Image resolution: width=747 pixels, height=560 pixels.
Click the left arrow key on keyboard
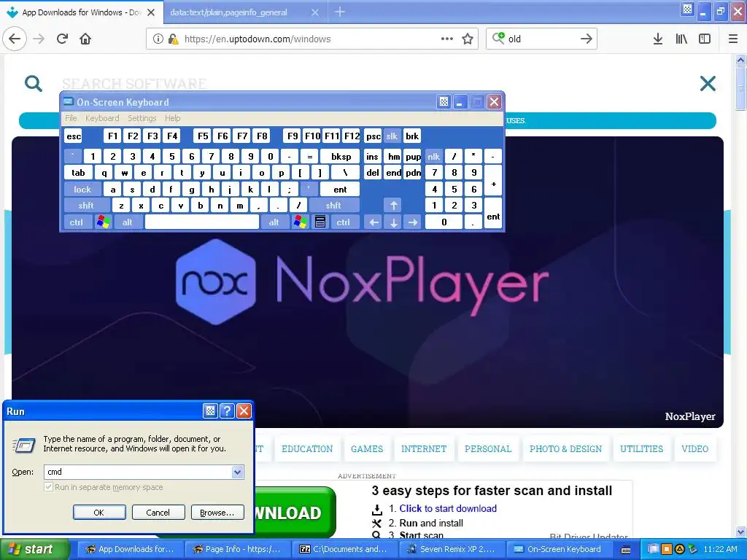(x=374, y=222)
